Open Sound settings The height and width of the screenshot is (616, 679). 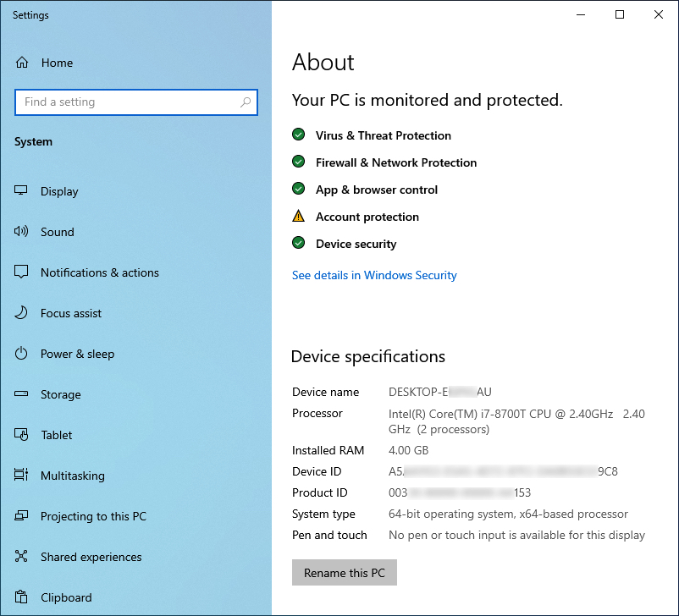click(x=57, y=232)
